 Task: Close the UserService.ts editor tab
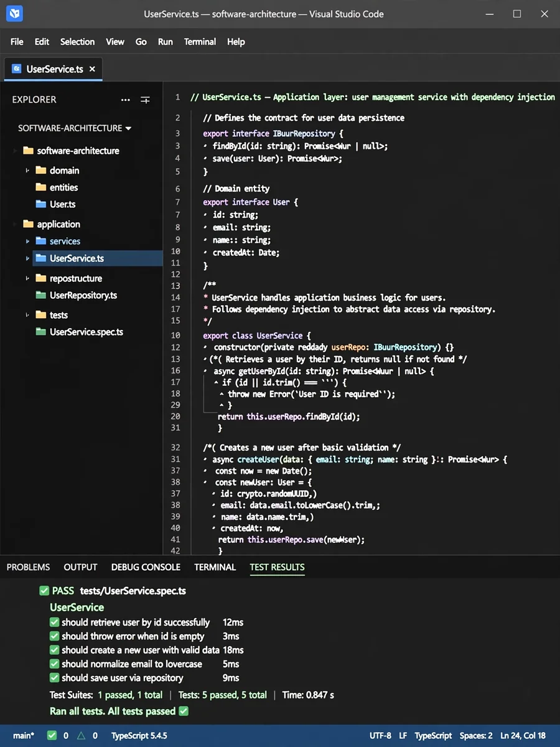click(x=92, y=69)
